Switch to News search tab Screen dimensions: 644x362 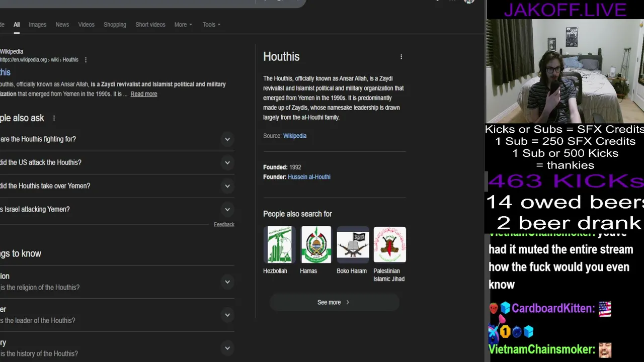tap(62, 25)
